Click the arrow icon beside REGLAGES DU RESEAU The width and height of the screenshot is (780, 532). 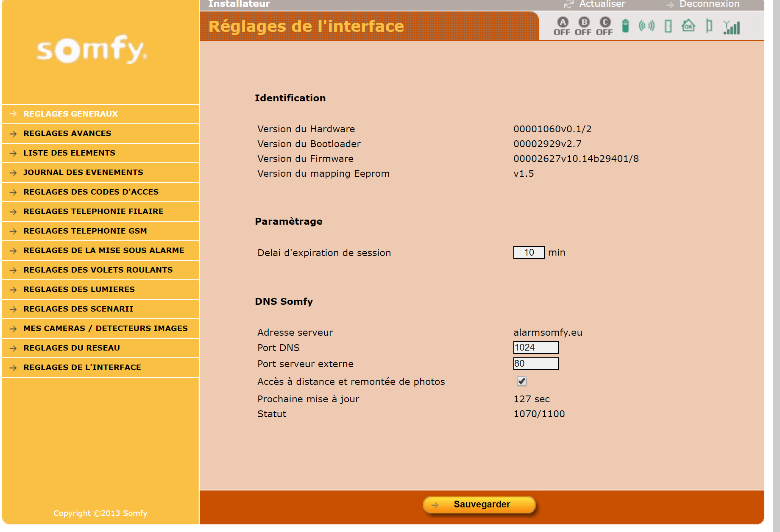(13, 348)
